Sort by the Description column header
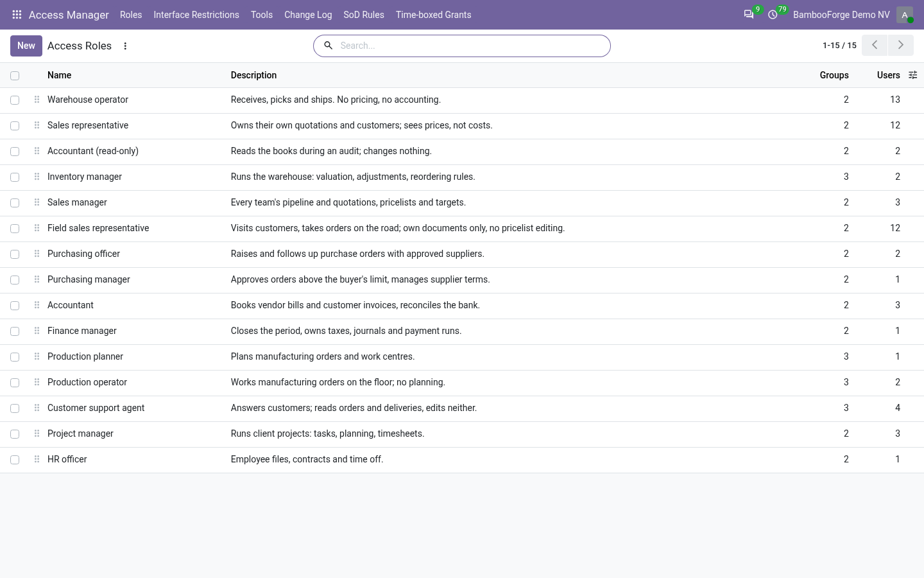 pyautogui.click(x=253, y=75)
